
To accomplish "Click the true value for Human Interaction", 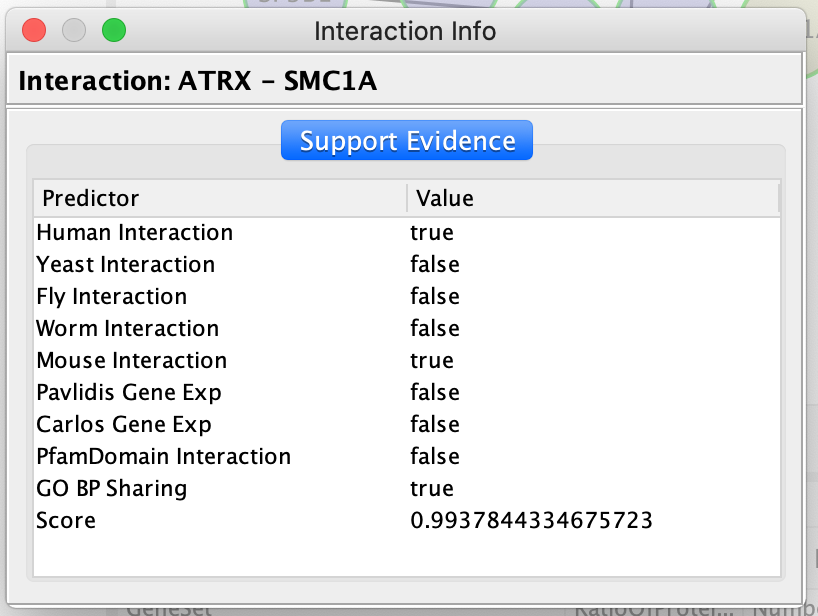I will click(x=431, y=233).
